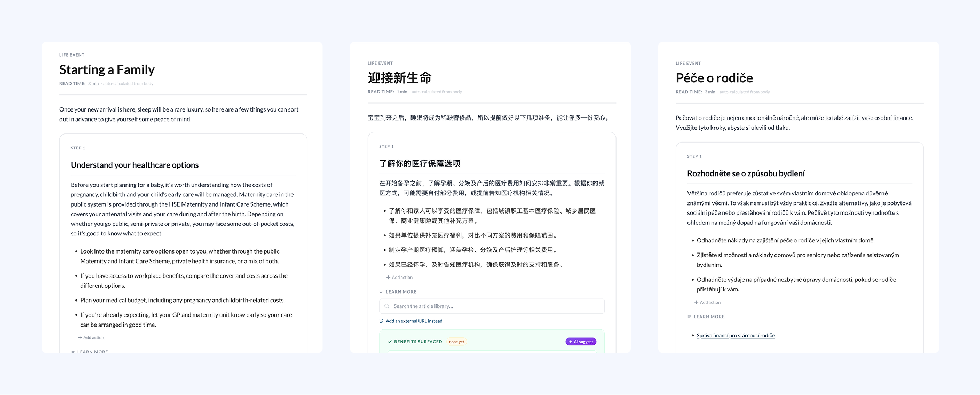
Task: Click the AI suggest button
Action: (581, 342)
